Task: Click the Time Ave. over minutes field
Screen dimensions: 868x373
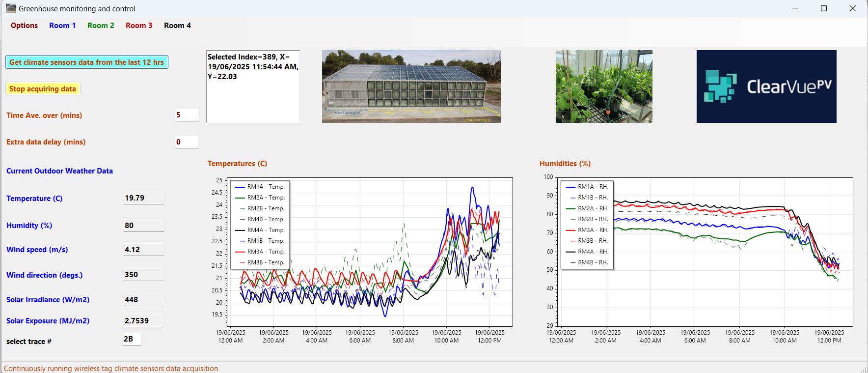Action: click(187, 115)
